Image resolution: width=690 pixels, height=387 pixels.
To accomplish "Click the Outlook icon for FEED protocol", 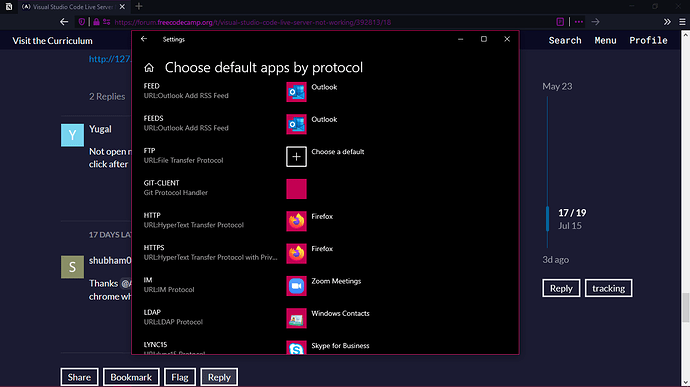I will (x=296, y=92).
